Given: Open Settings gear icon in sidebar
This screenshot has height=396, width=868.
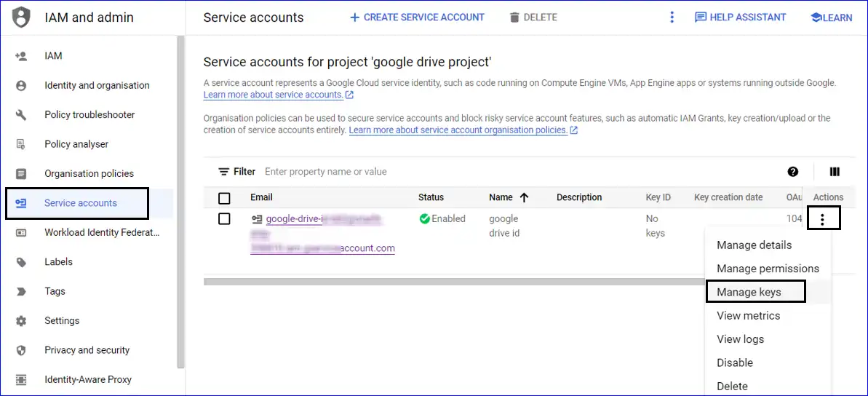Looking at the screenshot, I should (21, 321).
